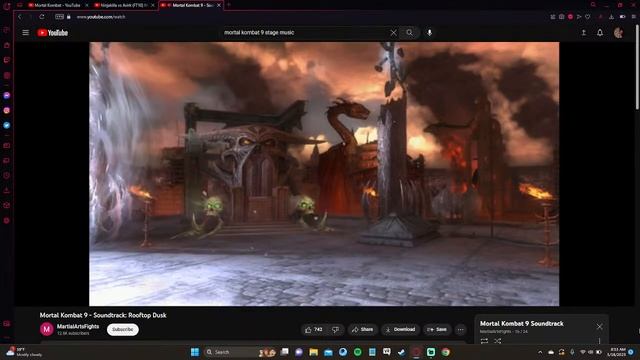Open the Opera GX main menu logo
The image size is (640, 360).
(7, 6)
